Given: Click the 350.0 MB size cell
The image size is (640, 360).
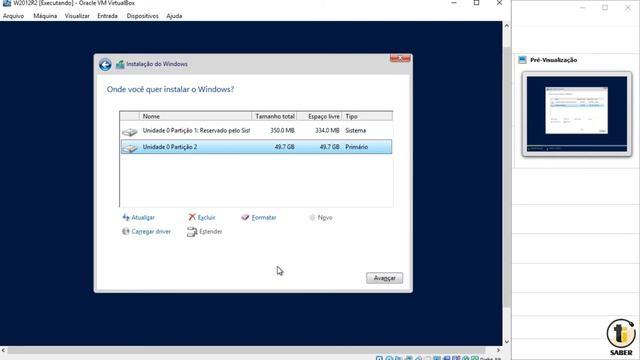Looking at the screenshot, I should pos(282,131).
